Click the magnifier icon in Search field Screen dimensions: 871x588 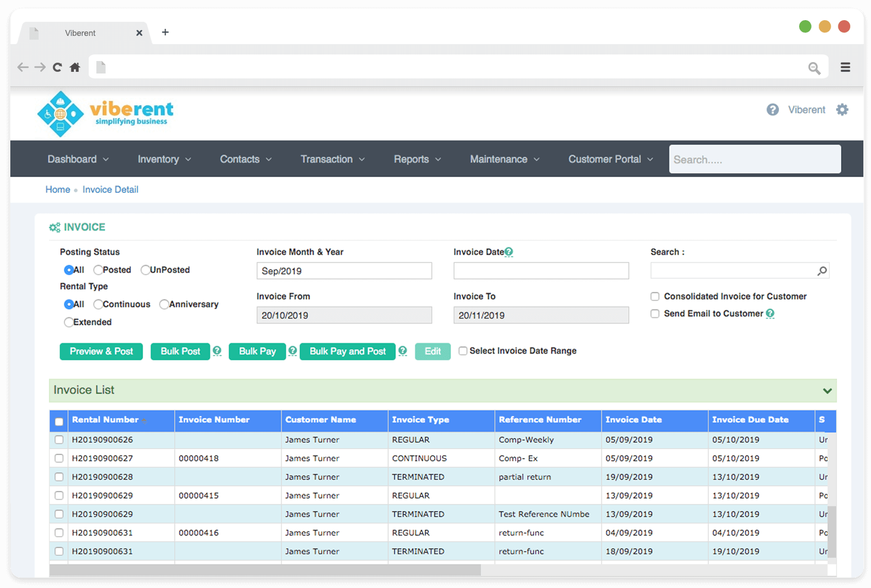point(822,271)
